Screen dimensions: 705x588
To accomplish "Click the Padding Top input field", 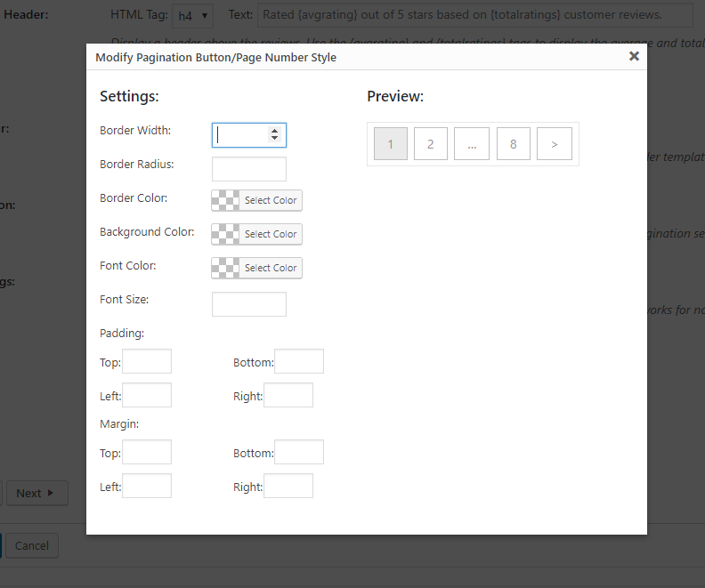I will coord(147,361).
